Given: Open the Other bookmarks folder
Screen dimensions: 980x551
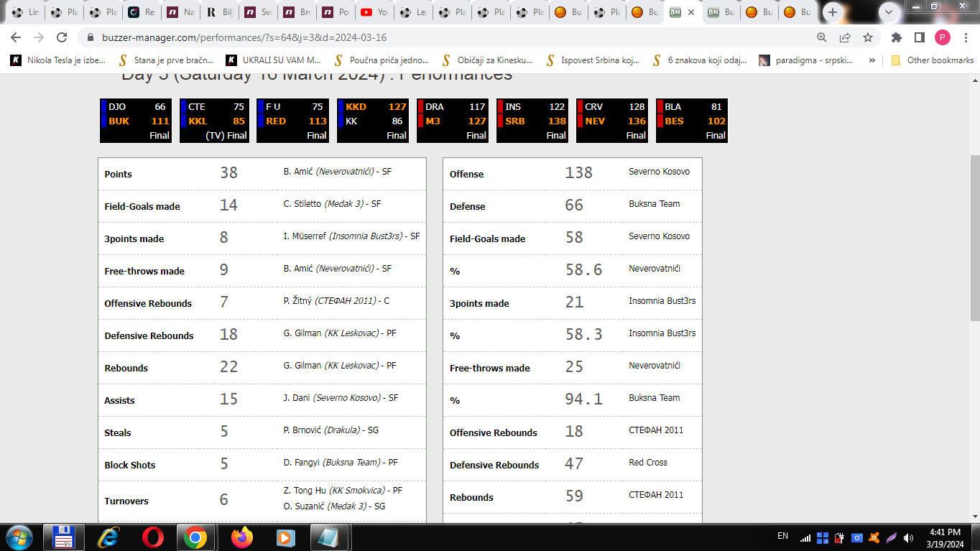Looking at the screenshot, I should pyautogui.click(x=933, y=60).
